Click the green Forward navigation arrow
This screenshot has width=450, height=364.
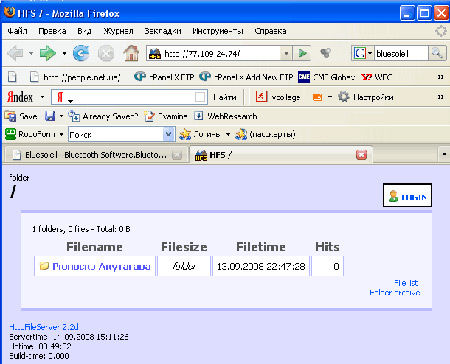tap(48, 53)
